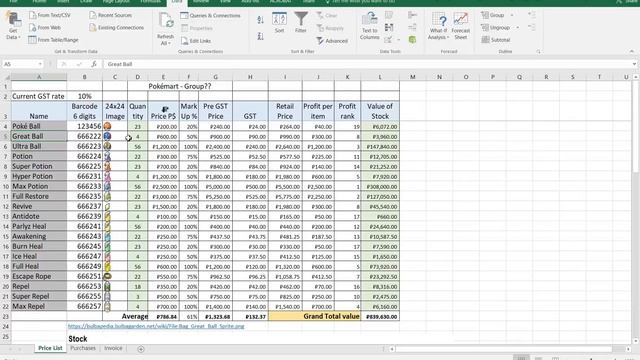
Task: Click the green Manage Data Model icon
Action: [x=412, y=40]
